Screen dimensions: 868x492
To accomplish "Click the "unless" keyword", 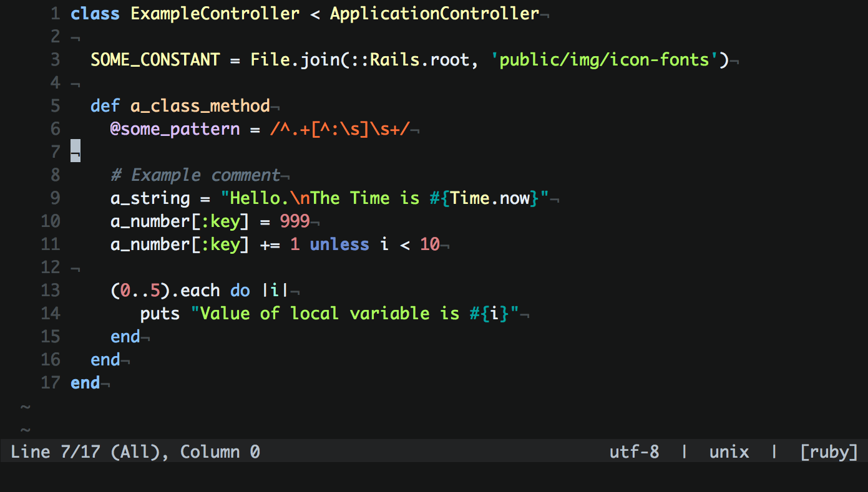I will [x=340, y=244].
